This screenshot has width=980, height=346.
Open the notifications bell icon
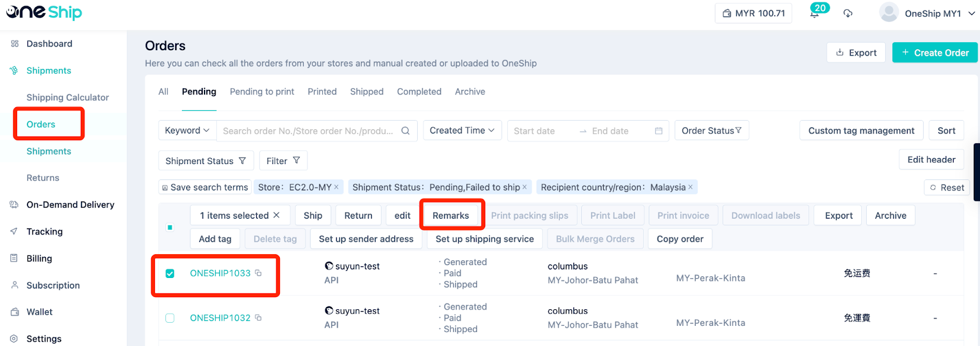click(814, 13)
